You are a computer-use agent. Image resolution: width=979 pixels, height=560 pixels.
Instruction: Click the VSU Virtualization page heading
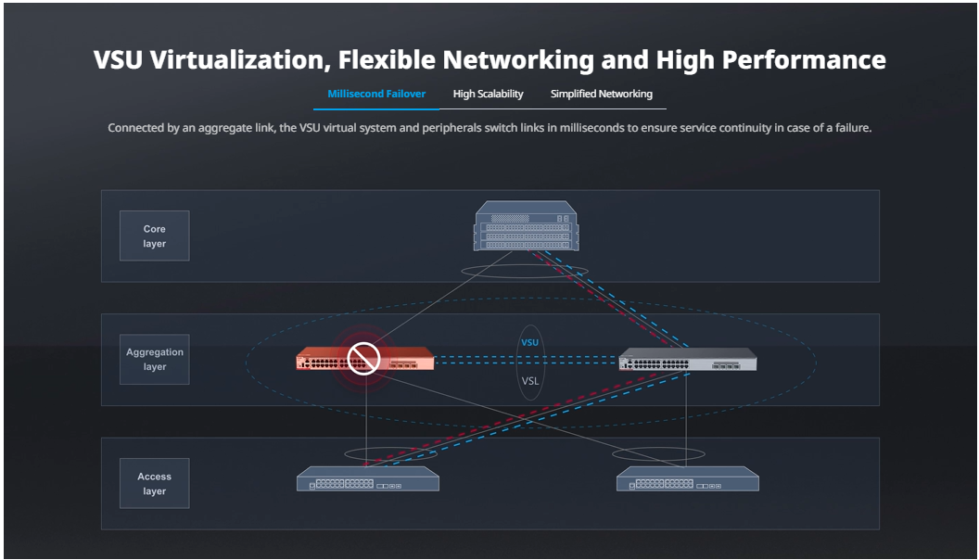[x=489, y=60]
